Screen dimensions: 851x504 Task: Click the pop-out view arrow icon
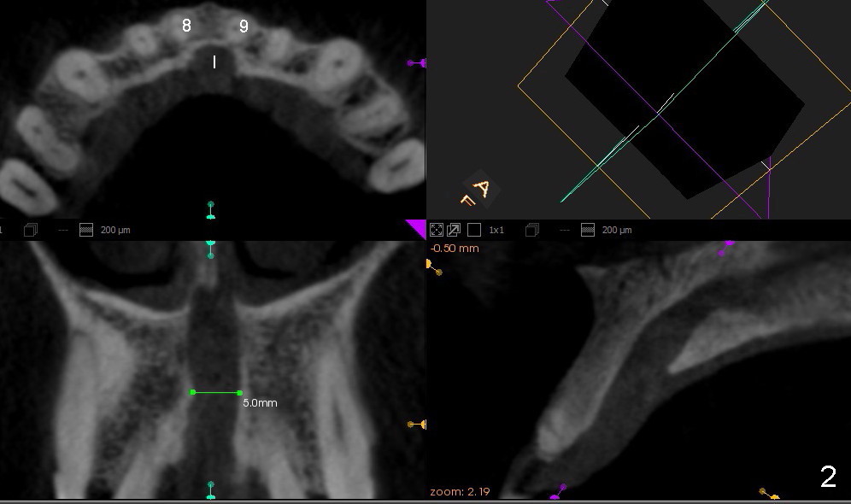(x=454, y=230)
